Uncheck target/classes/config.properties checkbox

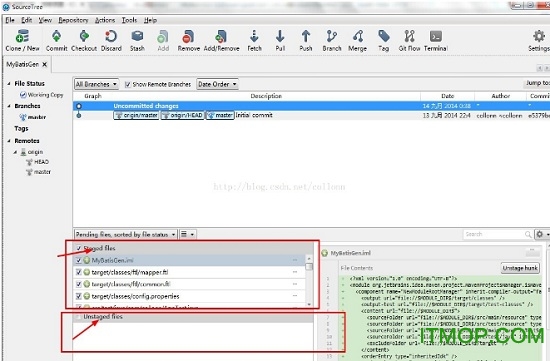click(79, 296)
